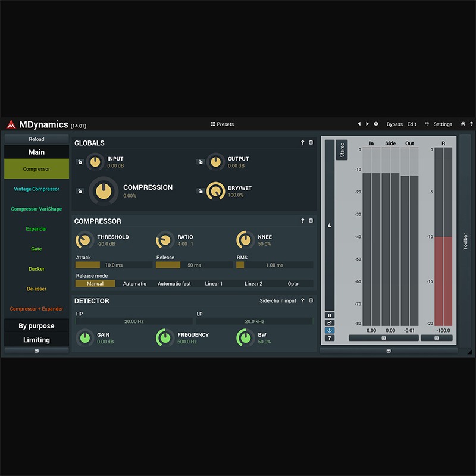Screen dimensions: 476x476
Task: Collapse the device list panel
Action: (x=36, y=351)
